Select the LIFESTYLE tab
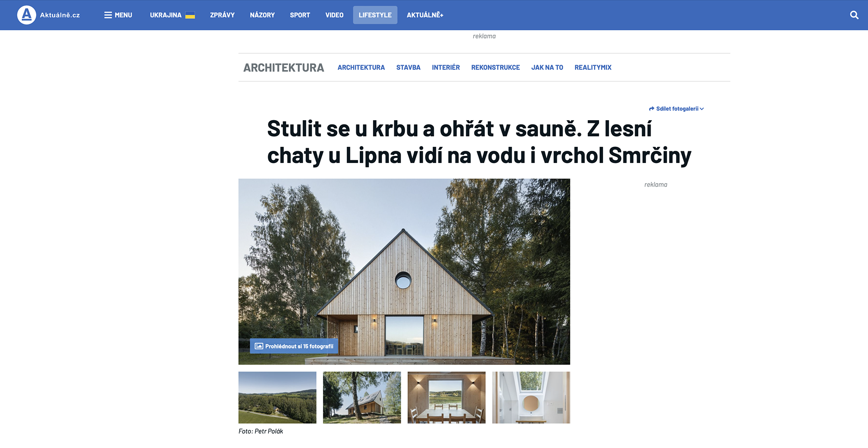 pos(375,15)
